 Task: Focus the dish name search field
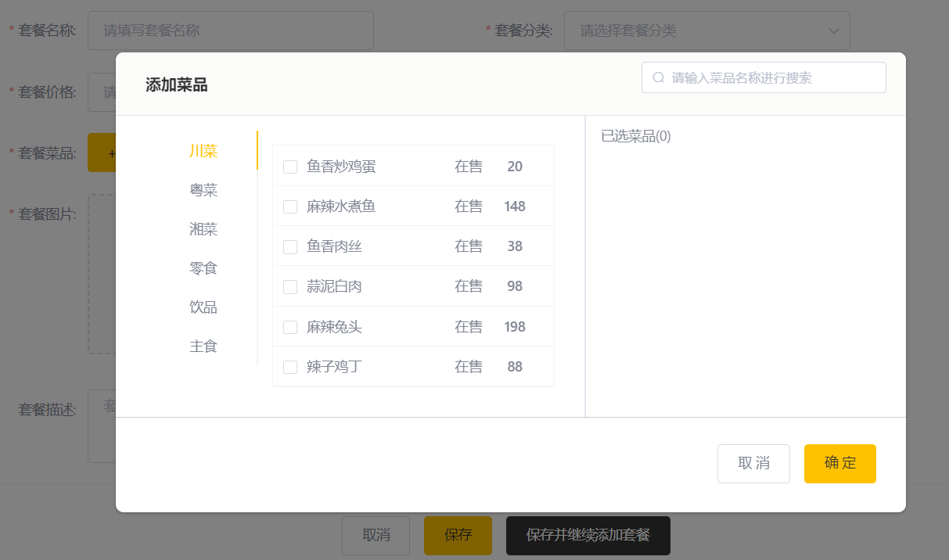pos(764,77)
